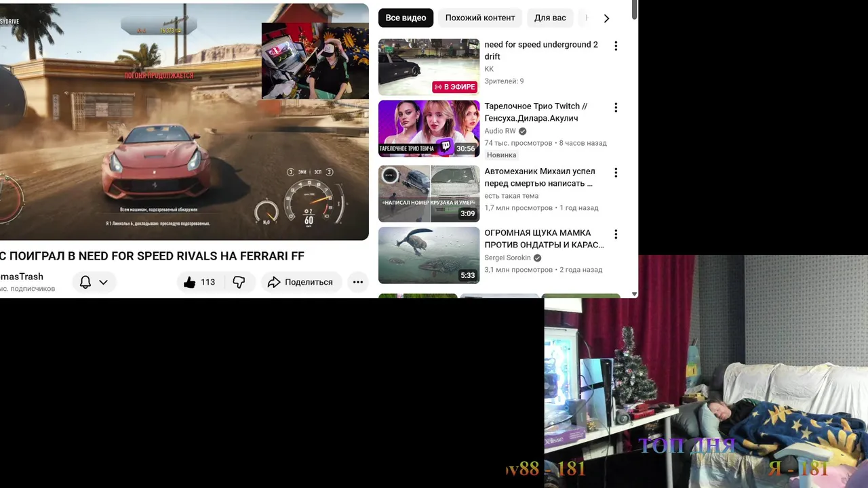Viewport: 868px width, 488px height.
Task: Click the В ЭФИРЕ live badge
Action: (x=455, y=87)
